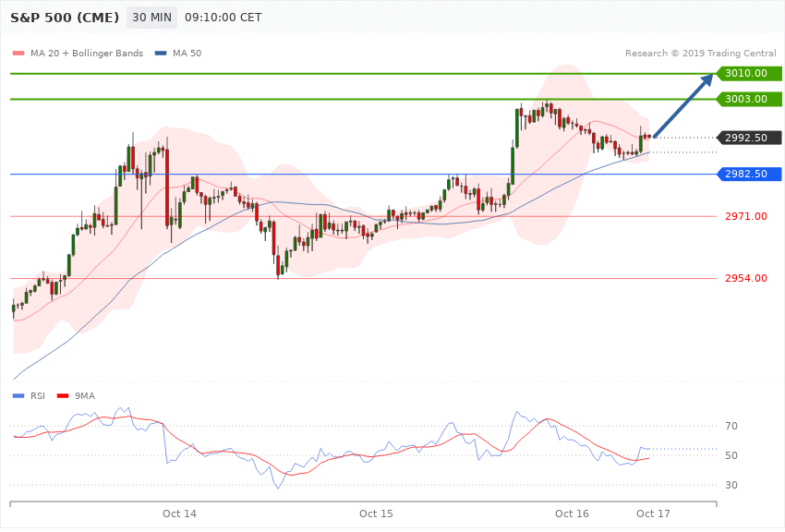The image size is (785, 532).
Task: Click the 09:10:00 CET timestamp
Action: click(x=223, y=18)
